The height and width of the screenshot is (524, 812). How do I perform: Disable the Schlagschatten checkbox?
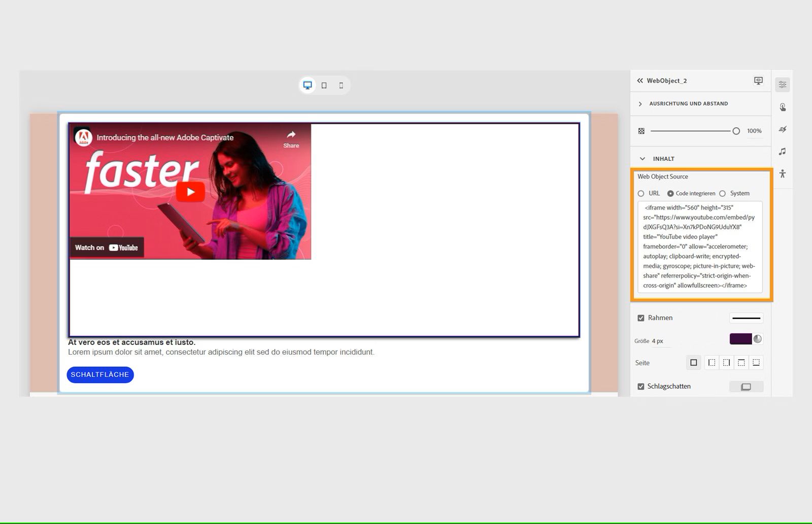click(x=641, y=386)
